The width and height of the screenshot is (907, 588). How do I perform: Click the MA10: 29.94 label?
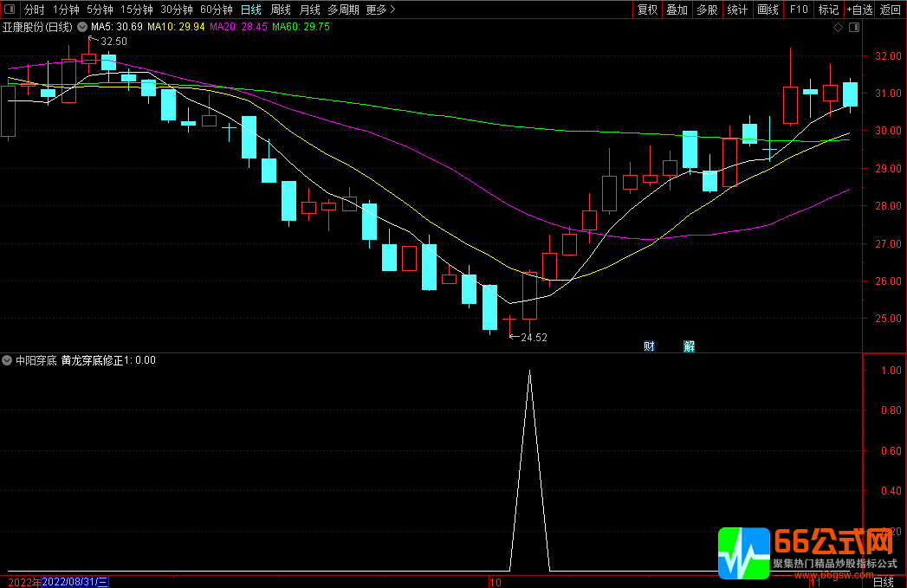pyautogui.click(x=176, y=27)
